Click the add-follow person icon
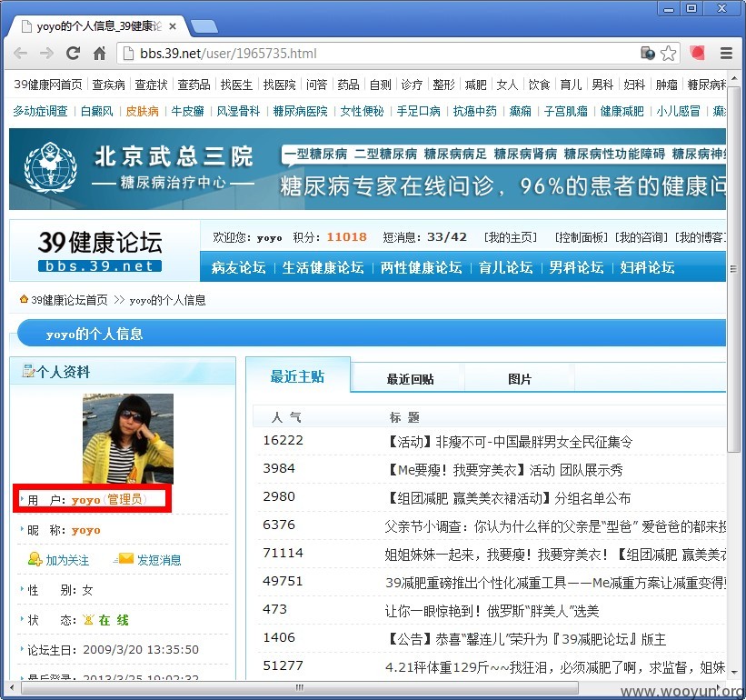746x700 pixels. coord(35,559)
